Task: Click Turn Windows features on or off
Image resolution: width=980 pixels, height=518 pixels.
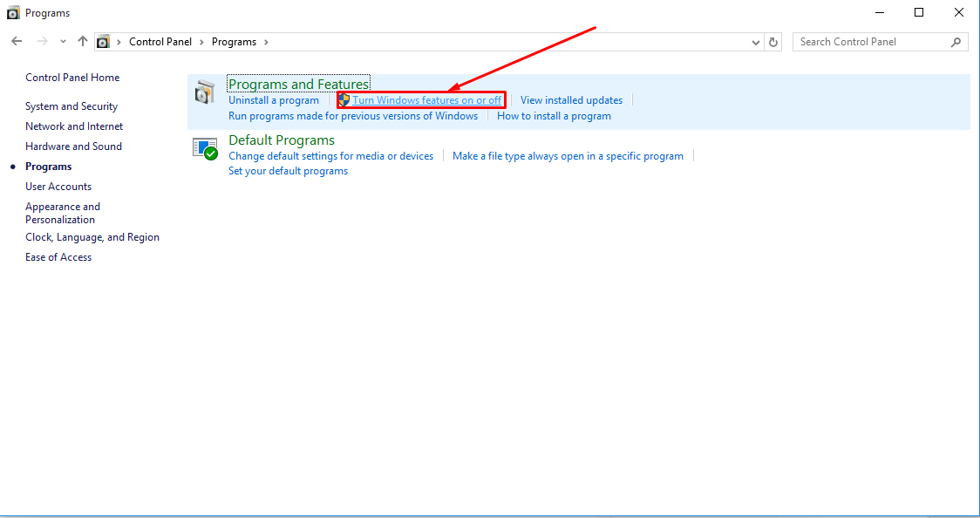Action: click(x=427, y=100)
